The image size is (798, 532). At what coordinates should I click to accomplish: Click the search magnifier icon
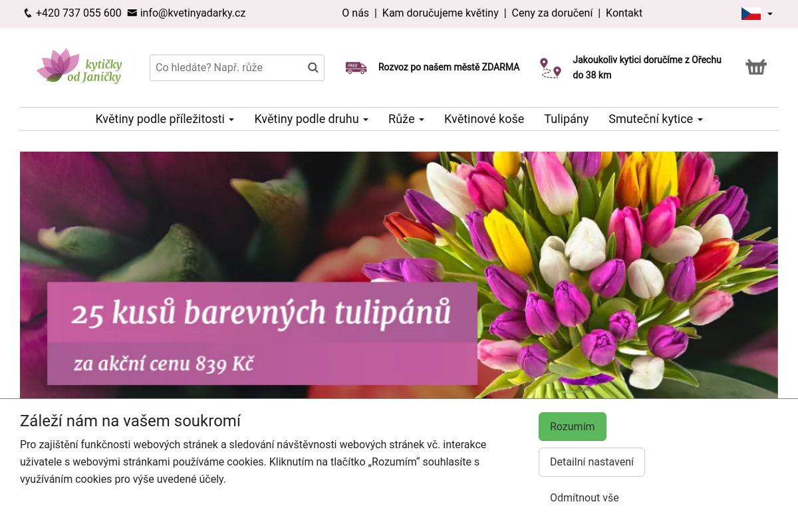(313, 68)
